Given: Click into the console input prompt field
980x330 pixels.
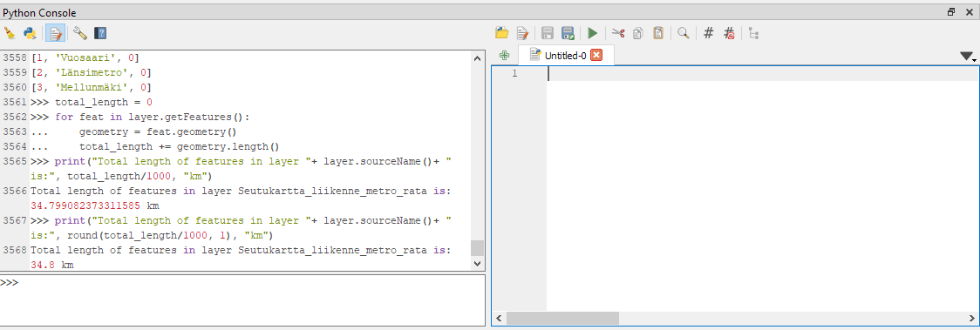Looking at the screenshot, I should click(x=242, y=300).
